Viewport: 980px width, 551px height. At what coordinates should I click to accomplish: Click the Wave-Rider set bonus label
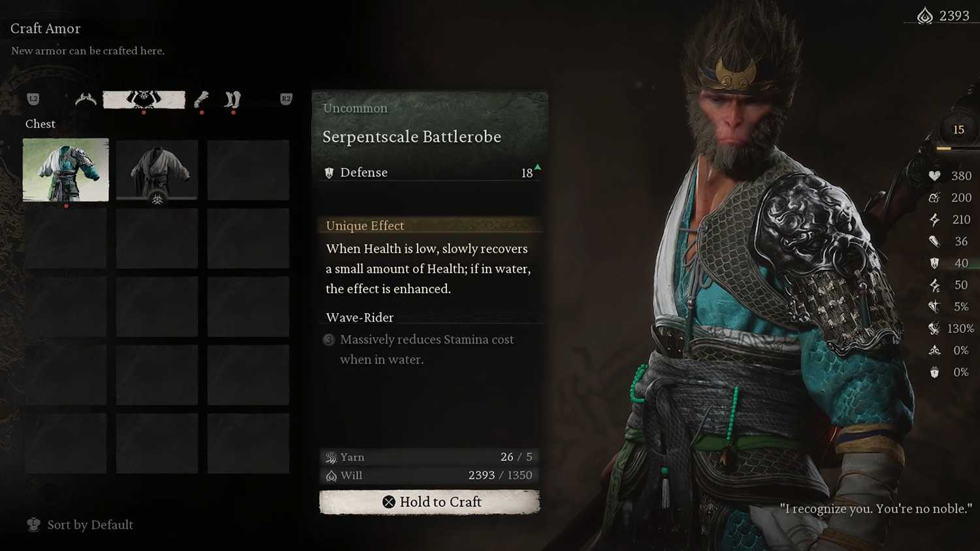360,317
